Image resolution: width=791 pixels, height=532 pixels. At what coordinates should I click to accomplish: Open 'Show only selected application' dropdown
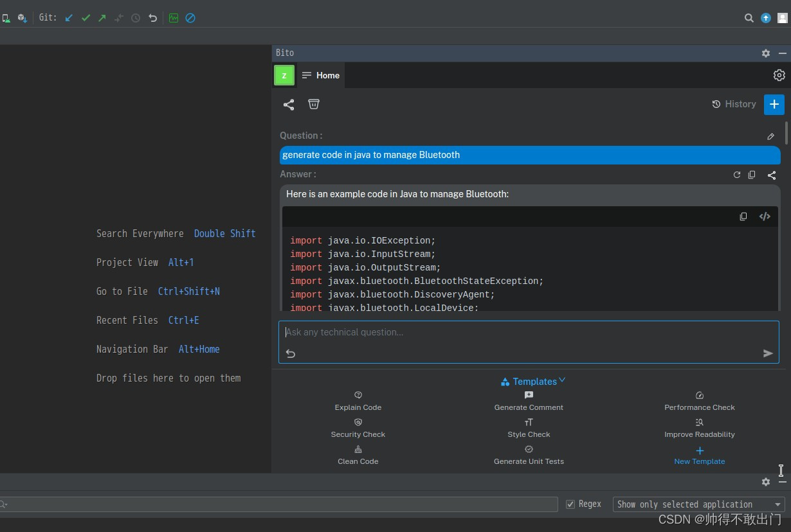pos(699,504)
